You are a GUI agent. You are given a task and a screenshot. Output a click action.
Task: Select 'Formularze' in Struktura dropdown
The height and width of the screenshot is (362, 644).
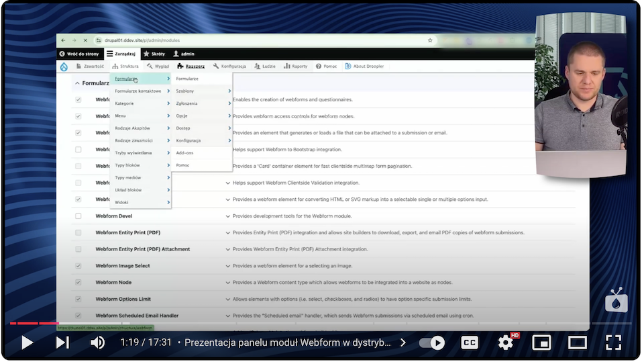tap(140, 79)
